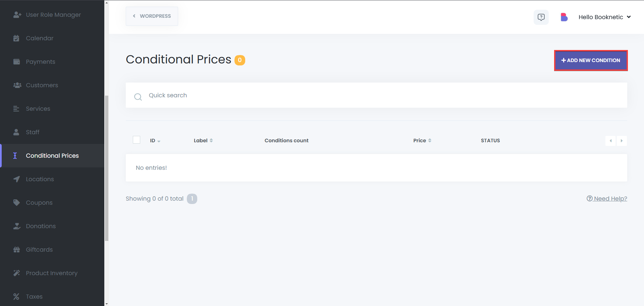Click the Taxes percent icon

tap(16, 297)
